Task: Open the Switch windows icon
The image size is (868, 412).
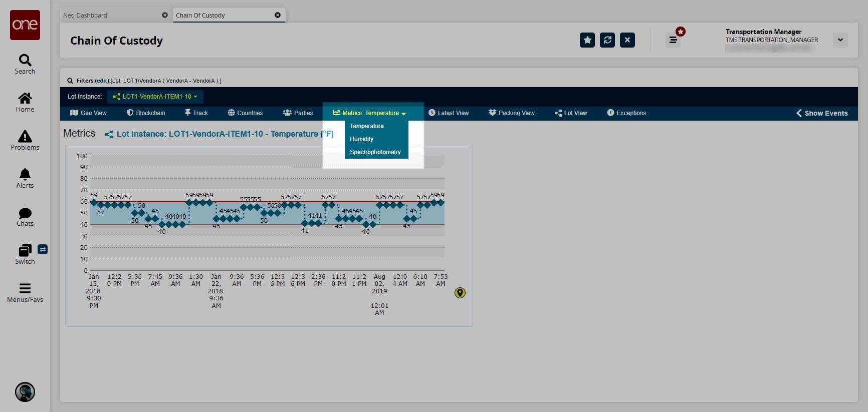Action: pos(25,250)
